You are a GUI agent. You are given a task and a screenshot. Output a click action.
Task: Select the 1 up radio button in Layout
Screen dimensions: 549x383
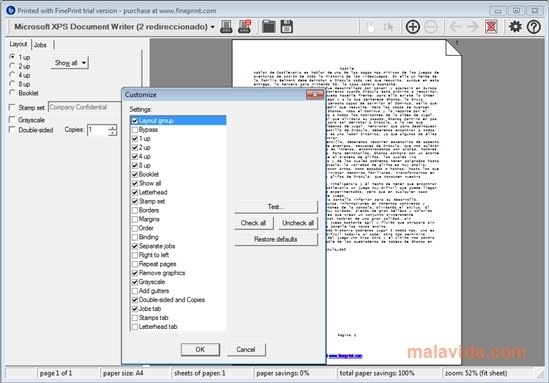12,57
